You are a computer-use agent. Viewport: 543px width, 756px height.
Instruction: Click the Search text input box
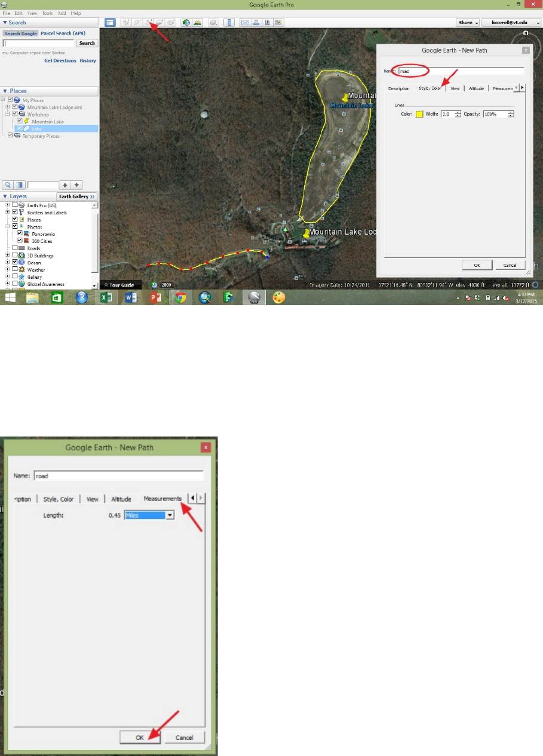click(39, 43)
